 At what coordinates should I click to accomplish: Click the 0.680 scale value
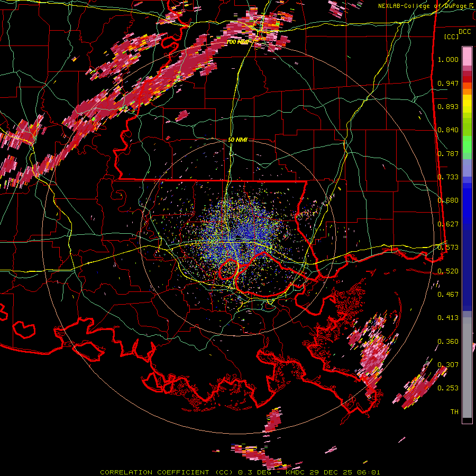[448, 200]
